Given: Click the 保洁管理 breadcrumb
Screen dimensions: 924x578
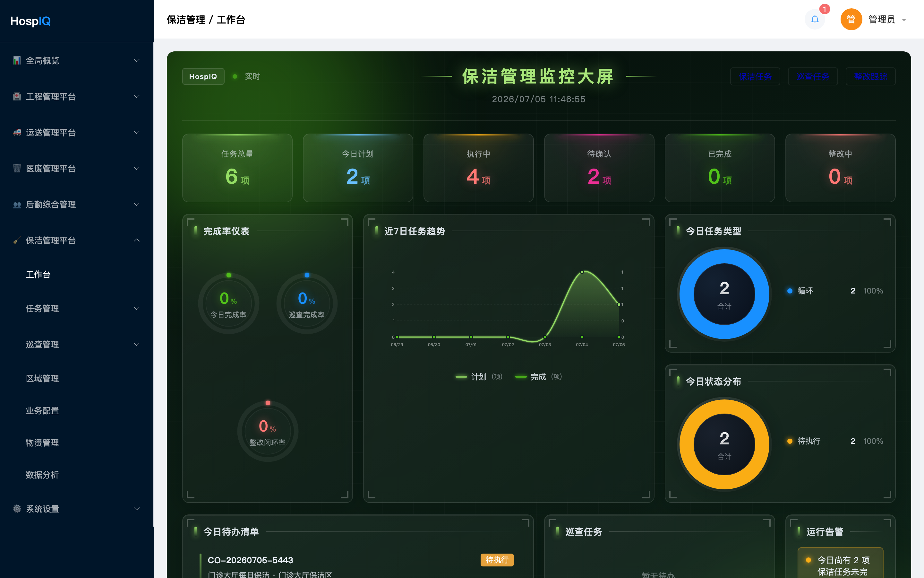Looking at the screenshot, I should (186, 20).
